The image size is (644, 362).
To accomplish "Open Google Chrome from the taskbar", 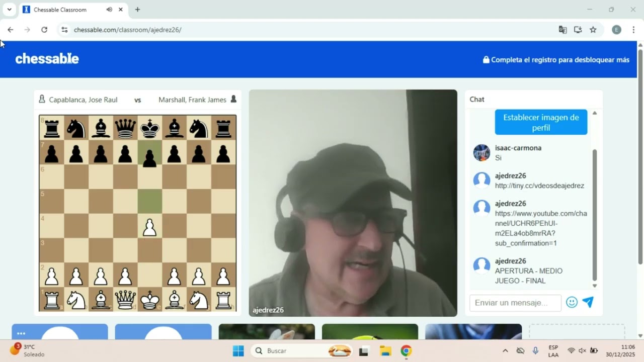I will [406, 350].
